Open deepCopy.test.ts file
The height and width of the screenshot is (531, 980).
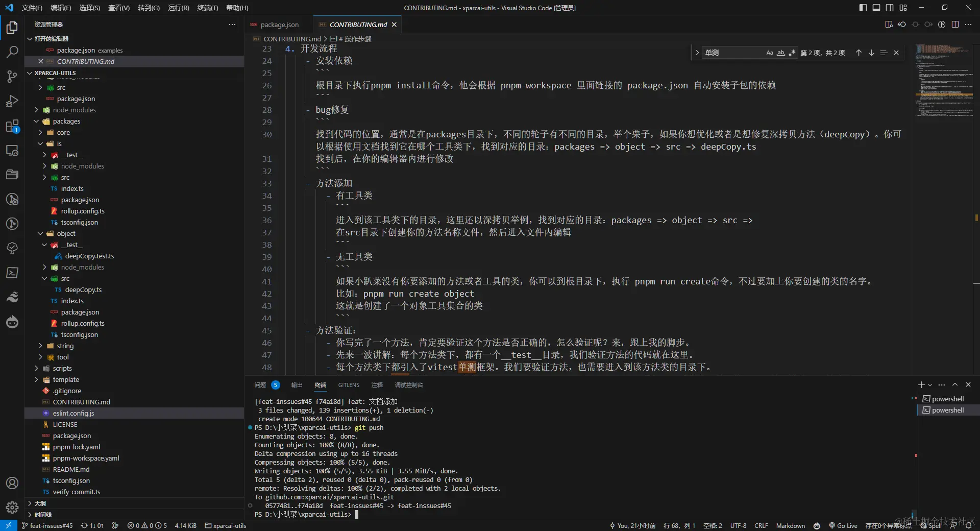[x=89, y=256]
